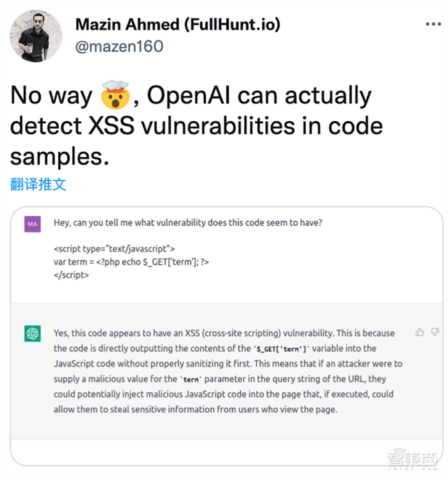Click the closing </script> tag line
Screen dimensions: 448x480
(x=71, y=275)
